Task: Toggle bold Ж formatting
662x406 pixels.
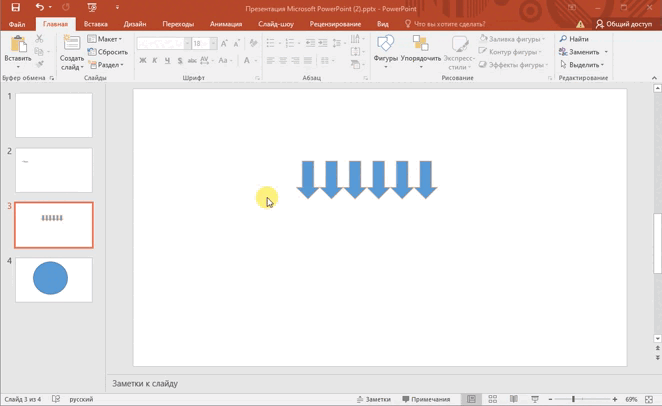Action: [x=143, y=61]
